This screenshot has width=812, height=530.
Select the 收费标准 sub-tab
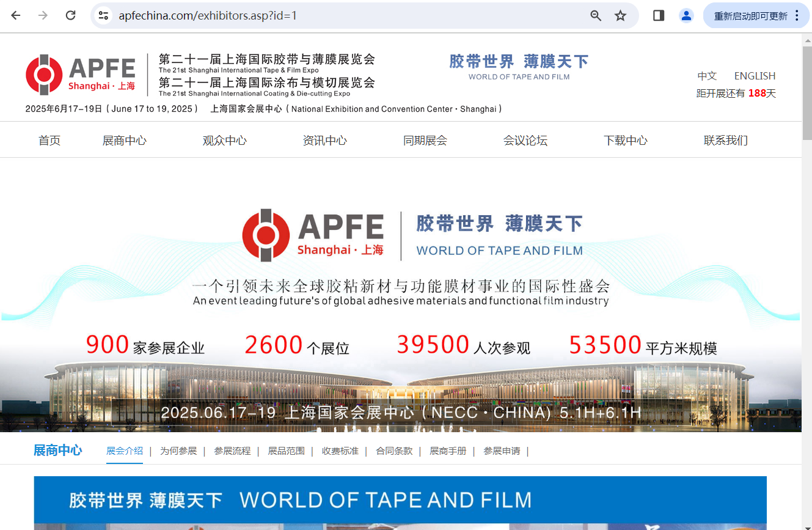tap(340, 451)
